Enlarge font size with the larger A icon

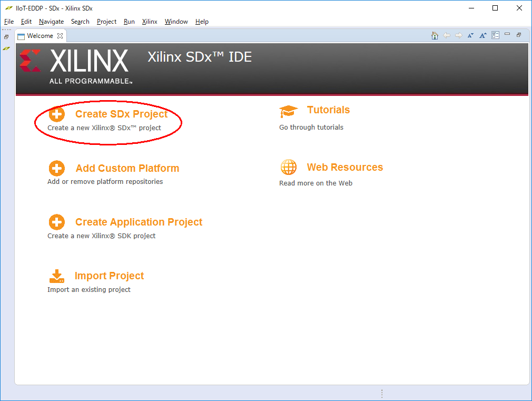[482, 35]
